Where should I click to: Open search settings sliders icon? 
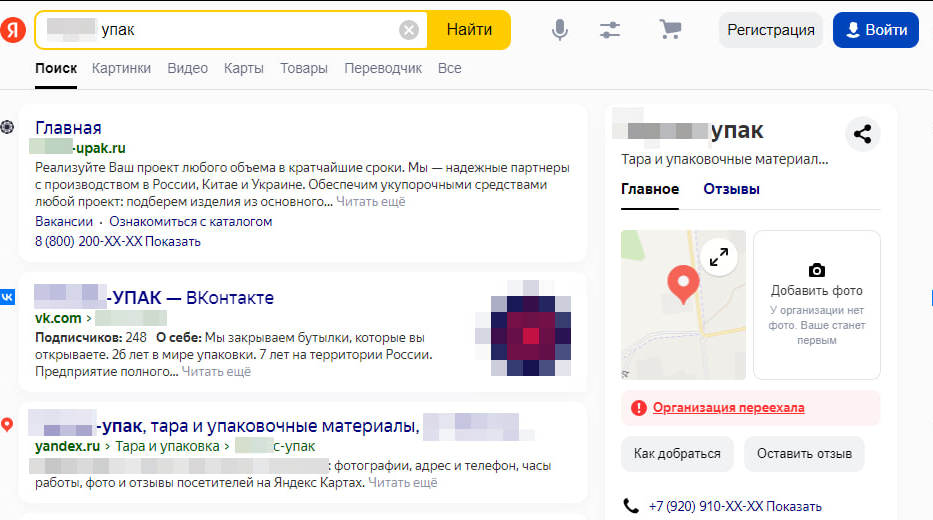(x=610, y=30)
